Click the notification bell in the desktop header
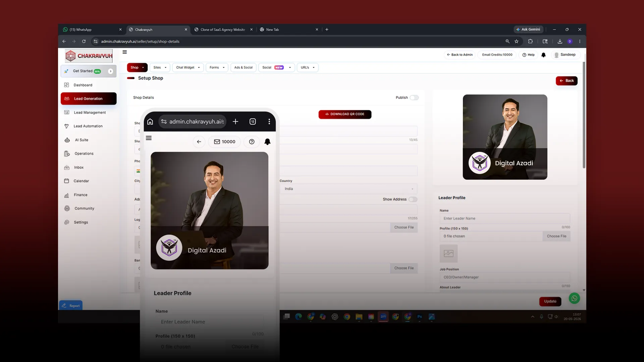The height and width of the screenshot is (362, 644). 543,55
